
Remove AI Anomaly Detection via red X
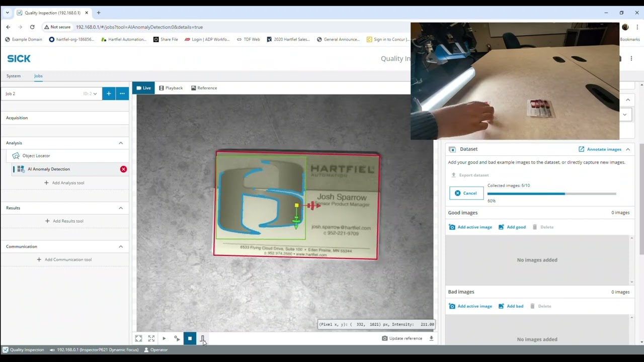click(x=123, y=169)
